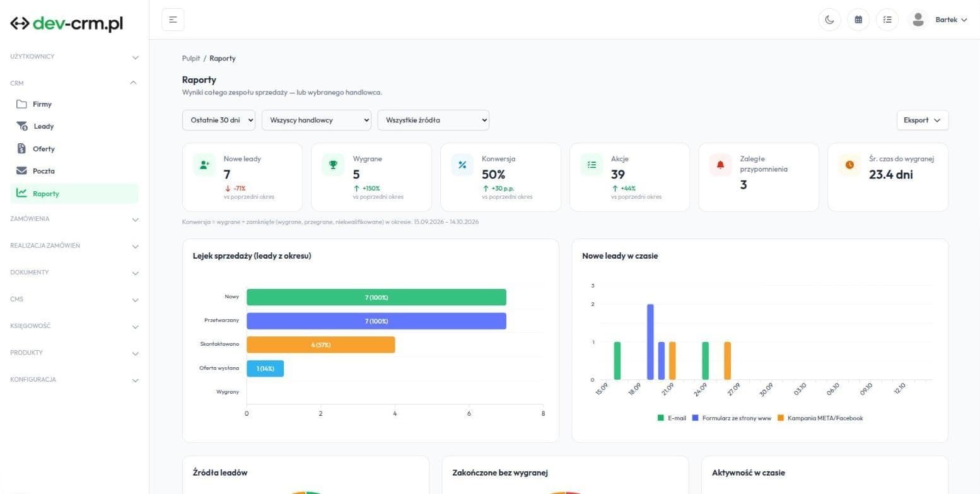Expand the UŻYTKOWNICY sidebar section
Image resolution: width=980 pixels, height=494 pixels.
tap(74, 57)
